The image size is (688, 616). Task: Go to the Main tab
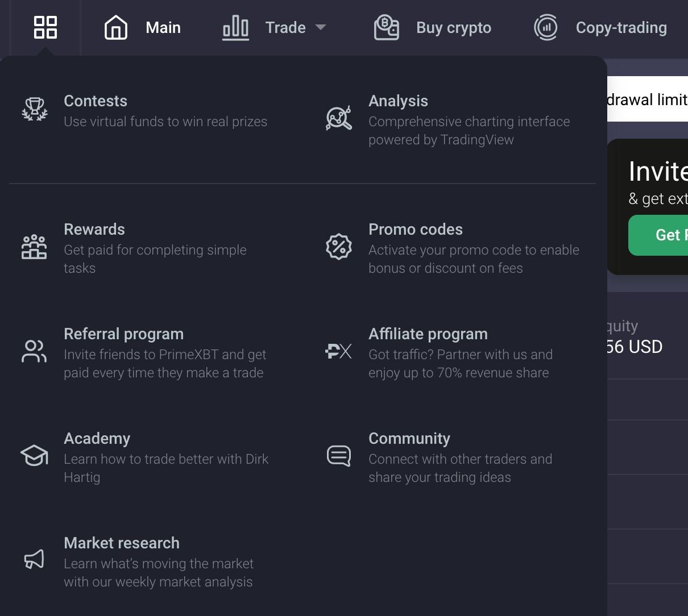pos(163,27)
